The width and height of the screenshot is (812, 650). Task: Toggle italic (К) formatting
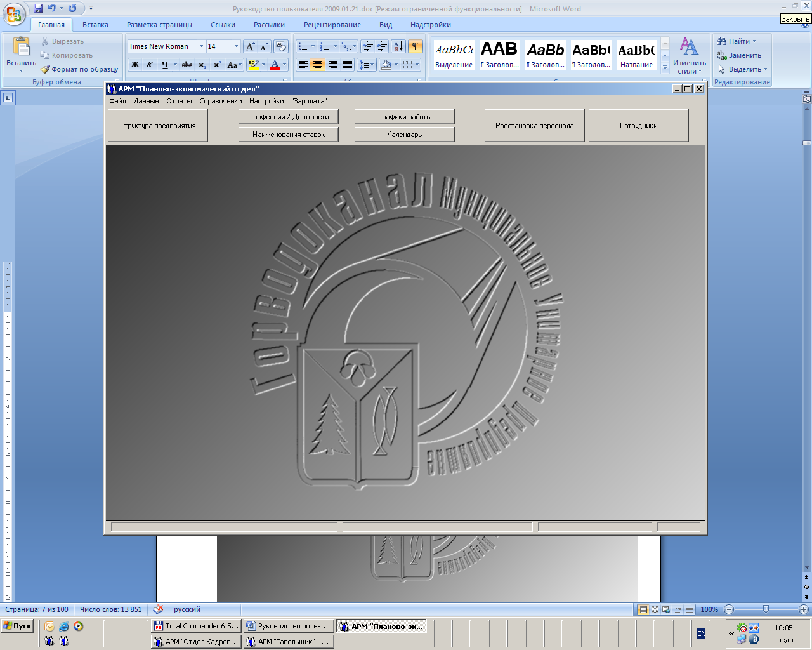pos(150,65)
